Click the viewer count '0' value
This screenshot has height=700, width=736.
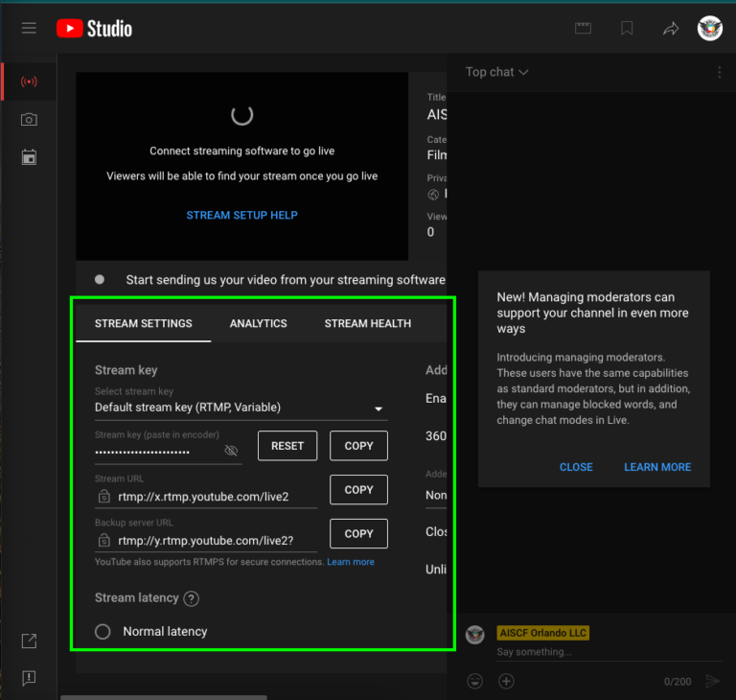click(430, 232)
